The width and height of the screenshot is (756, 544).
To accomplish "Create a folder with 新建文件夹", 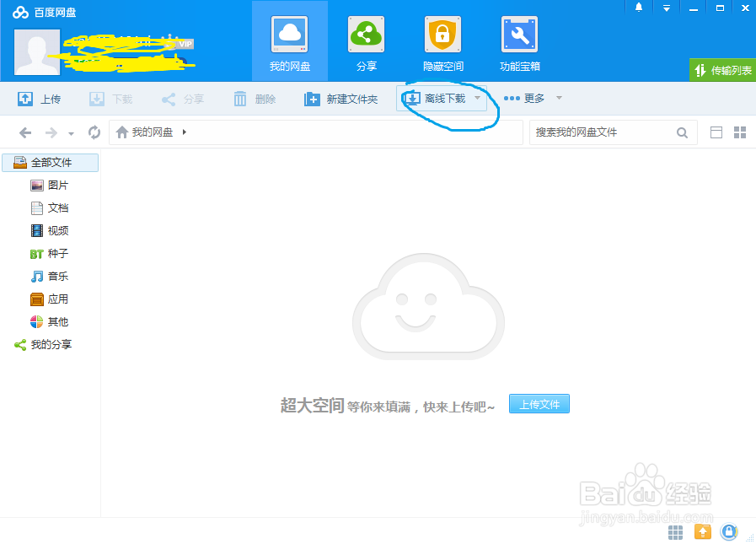I will point(340,99).
